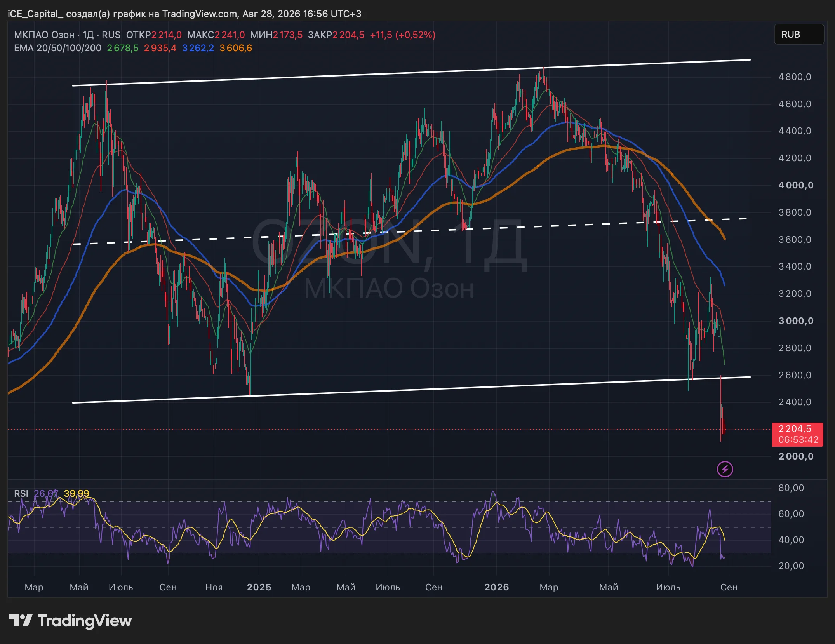835x644 pixels.
Task: Select the EMA 20/50/100/200 indicator label
Action: (57, 48)
